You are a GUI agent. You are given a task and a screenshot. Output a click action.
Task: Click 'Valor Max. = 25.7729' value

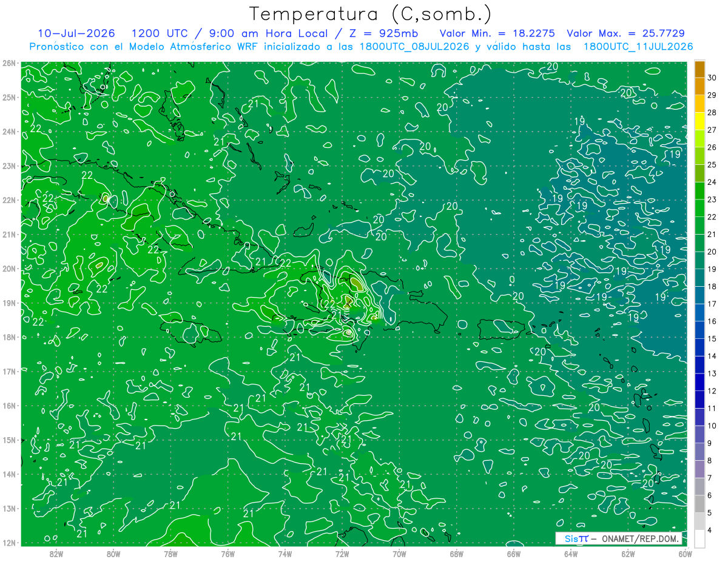click(625, 33)
